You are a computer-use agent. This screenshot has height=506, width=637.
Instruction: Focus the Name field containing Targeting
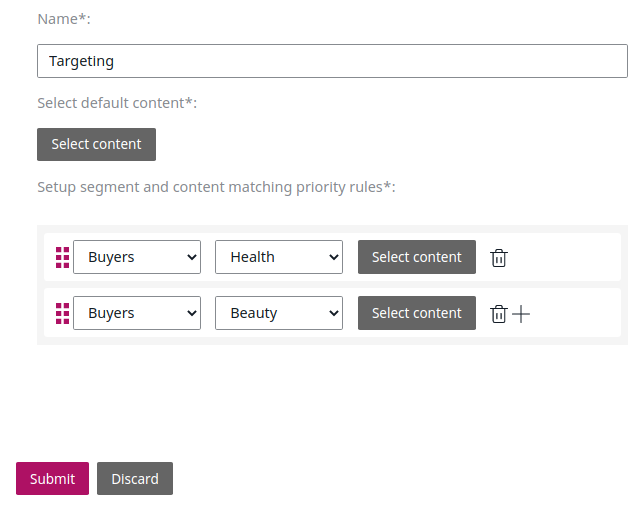pos(332,61)
